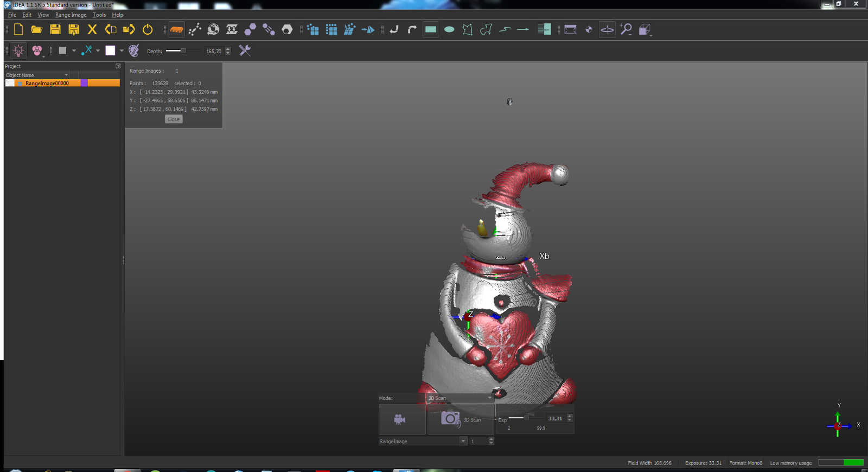Image resolution: width=868 pixels, height=472 pixels.
Task: Toggle visibility box of RangeImage00000
Action: (x=10, y=83)
